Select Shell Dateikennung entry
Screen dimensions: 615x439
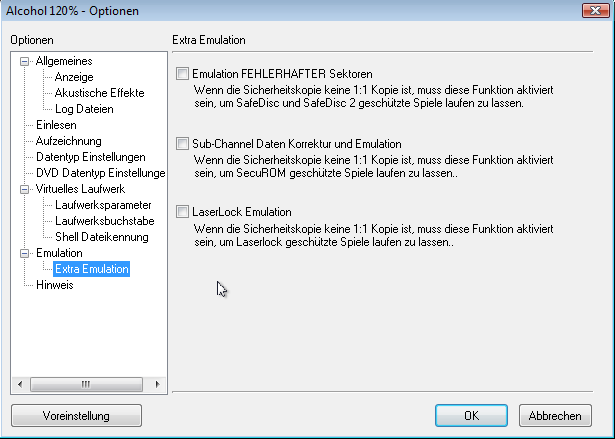(x=102, y=237)
